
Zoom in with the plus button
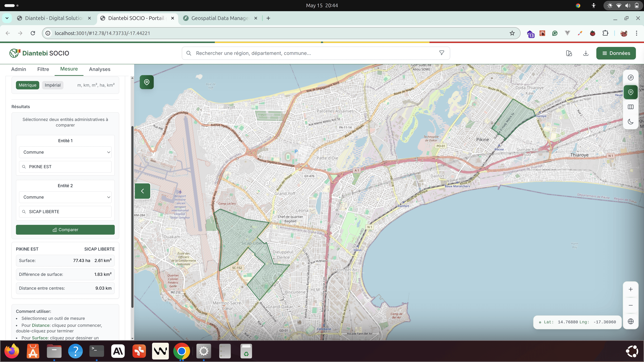click(x=631, y=289)
